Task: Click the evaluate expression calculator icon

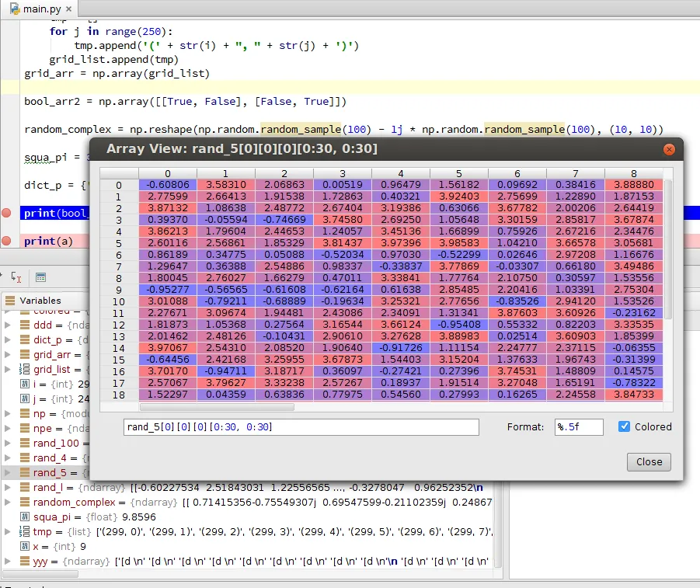Action: [x=40, y=277]
